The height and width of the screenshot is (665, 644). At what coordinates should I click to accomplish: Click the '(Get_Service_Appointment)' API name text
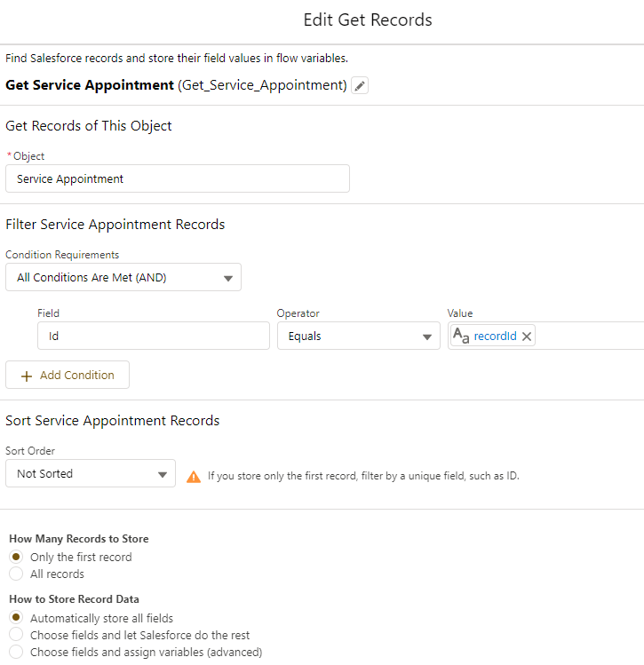click(x=262, y=85)
